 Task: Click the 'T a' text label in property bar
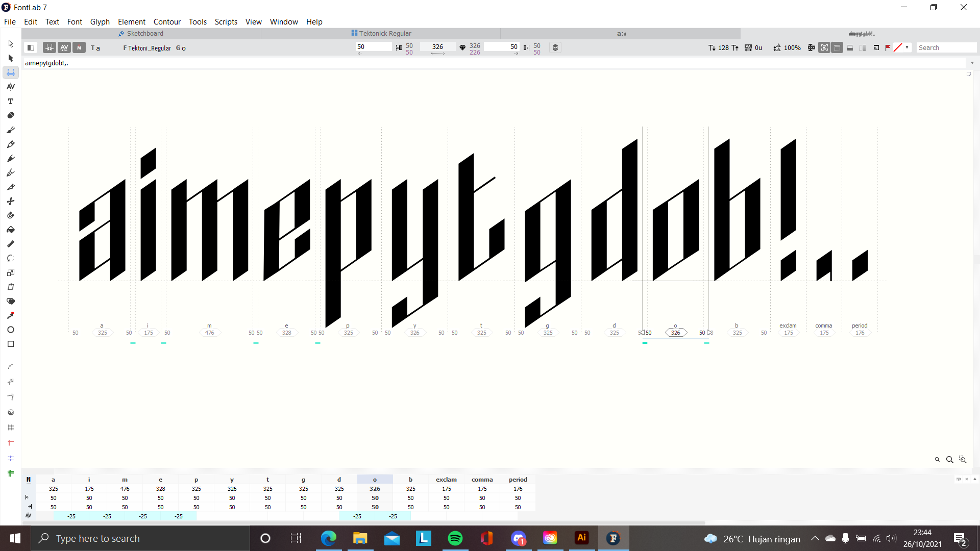pos(95,48)
